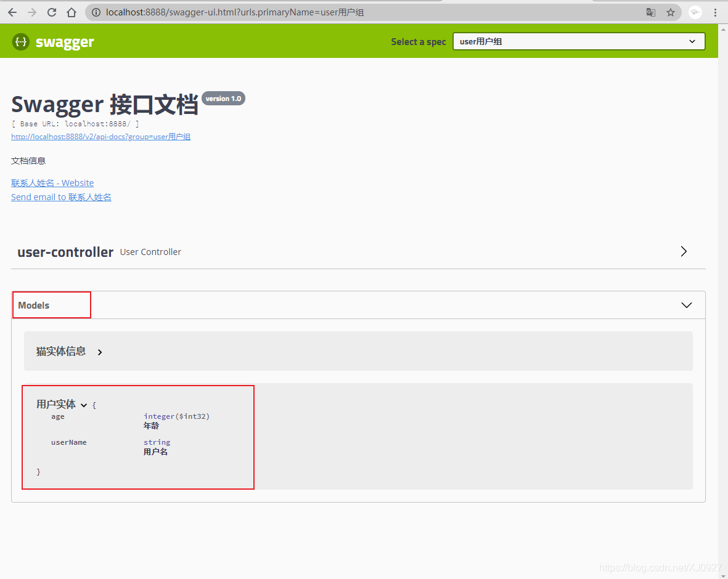Image resolution: width=728 pixels, height=579 pixels.
Task: Click the 年龄 description
Action: (x=152, y=426)
